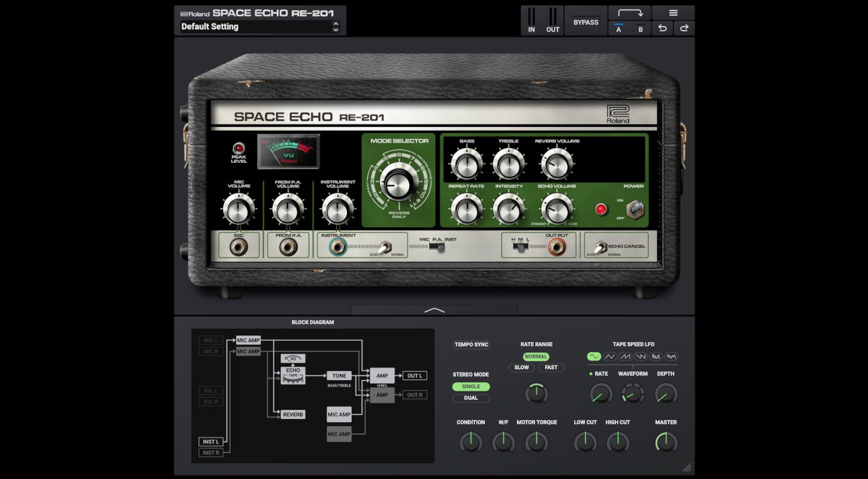The image size is (868, 479).
Task: Select SINGLE stereo mode
Action: click(x=471, y=387)
